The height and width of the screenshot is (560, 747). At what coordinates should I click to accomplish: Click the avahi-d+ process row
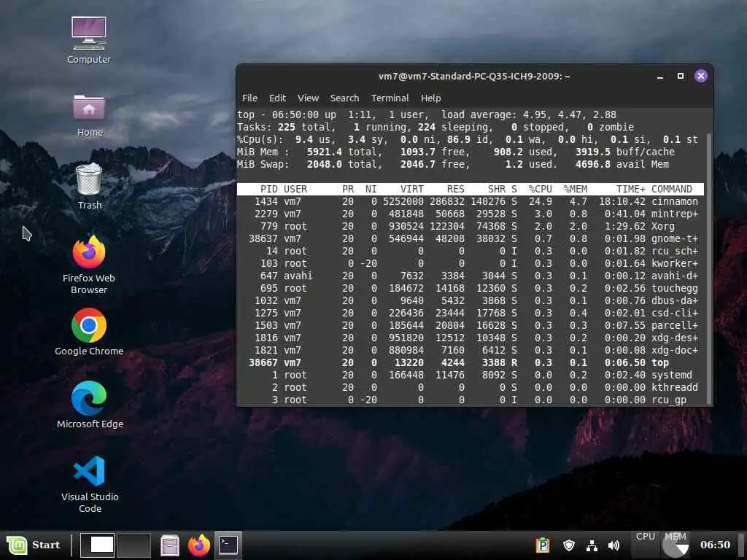pyautogui.click(x=471, y=276)
